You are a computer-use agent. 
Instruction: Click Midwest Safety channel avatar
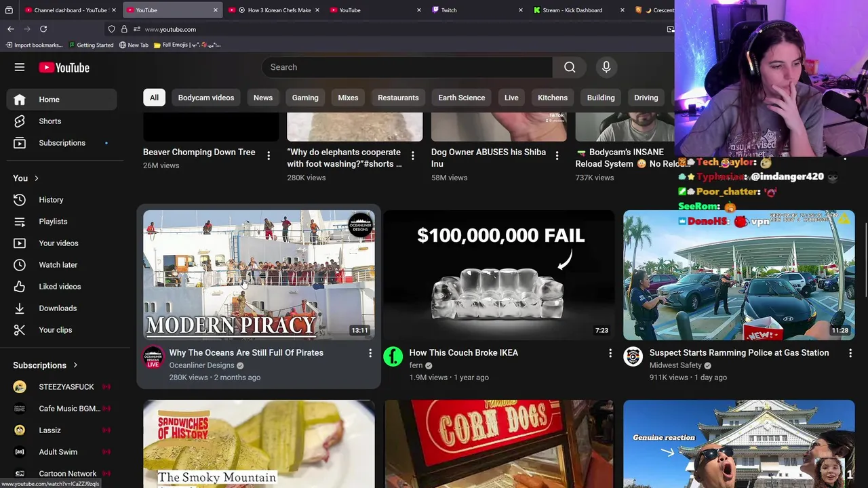coord(633,357)
